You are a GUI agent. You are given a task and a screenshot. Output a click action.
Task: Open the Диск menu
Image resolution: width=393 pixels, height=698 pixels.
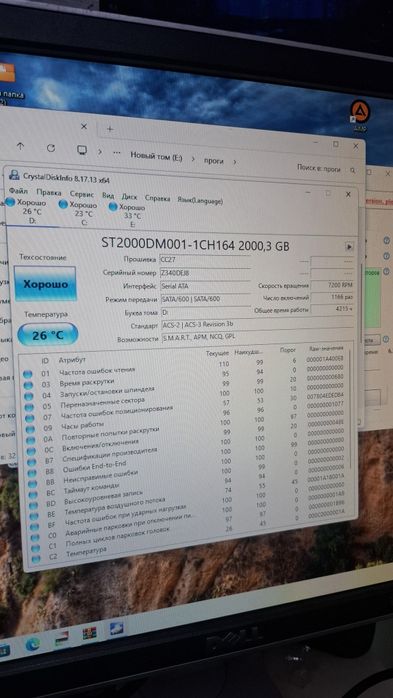pos(130,196)
